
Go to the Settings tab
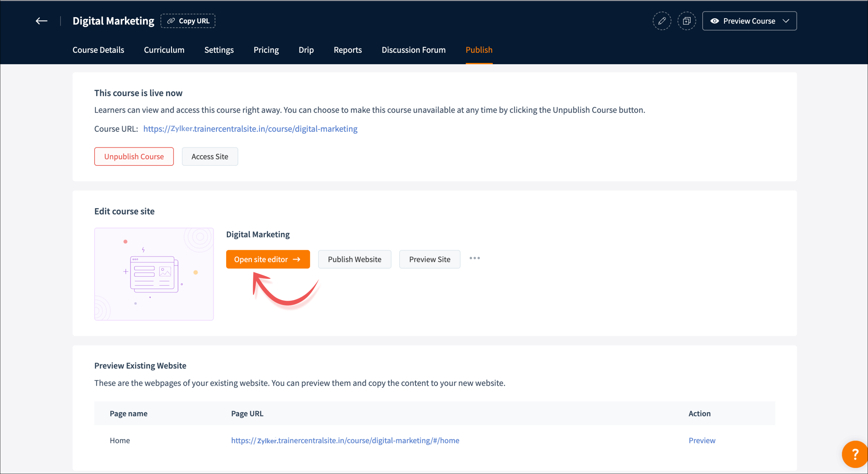tap(219, 50)
